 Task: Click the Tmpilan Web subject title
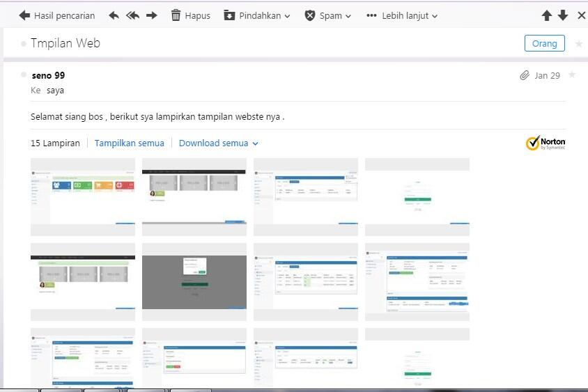coord(65,43)
